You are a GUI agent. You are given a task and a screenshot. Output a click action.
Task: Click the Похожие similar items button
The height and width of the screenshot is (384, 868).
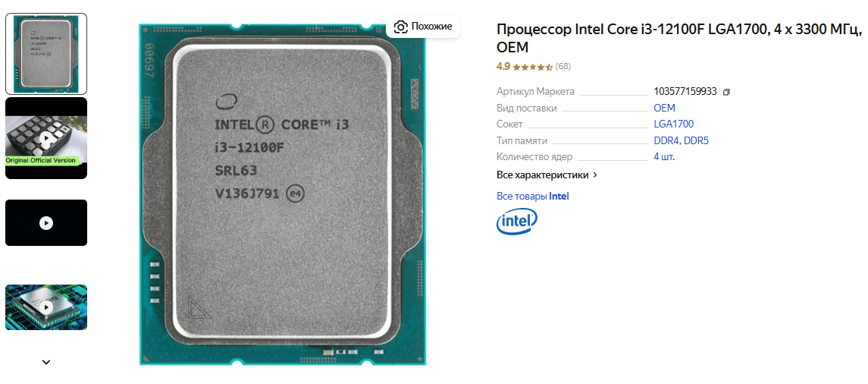pos(423,27)
